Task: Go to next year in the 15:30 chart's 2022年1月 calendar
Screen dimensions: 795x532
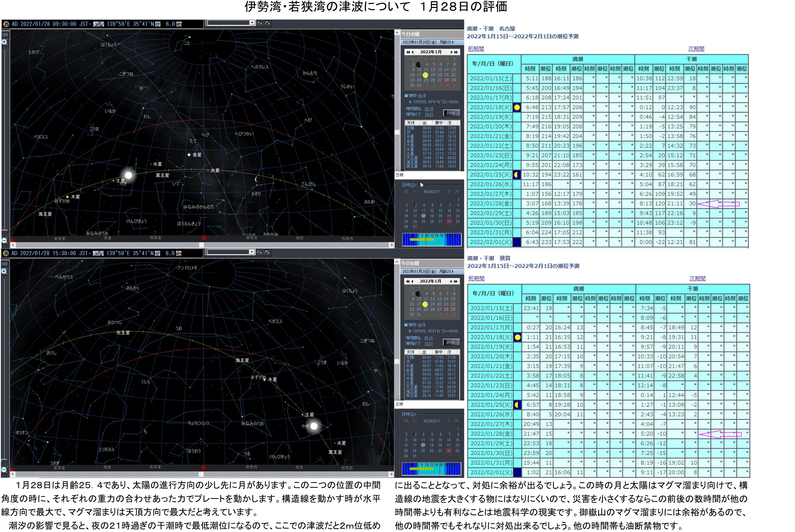Action: pos(456,281)
